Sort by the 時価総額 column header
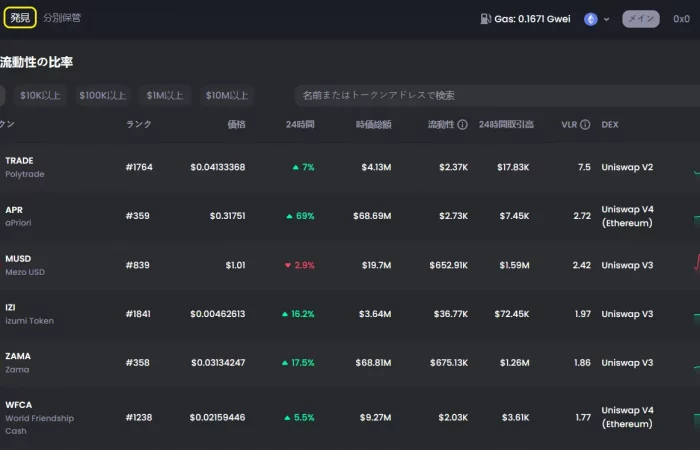The image size is (700, 450). pyautogui.click(x=374, y=125)
